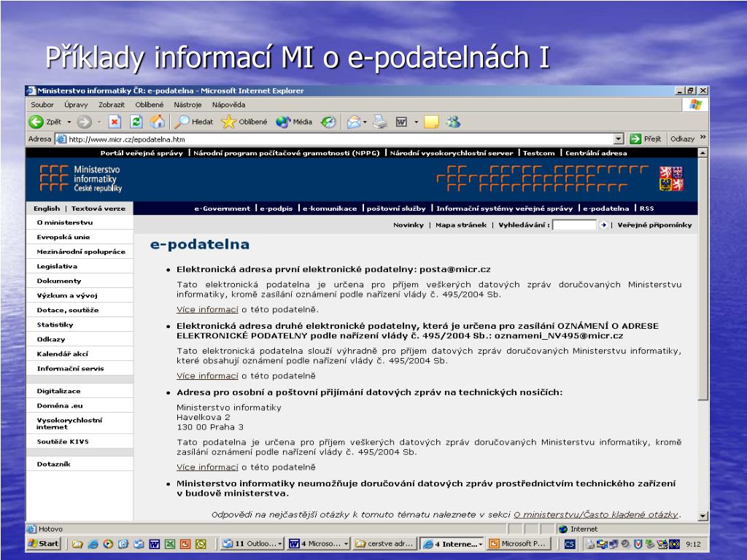Click the Vyhledávání search input box
The height and width of the screenshot is (560, 747).
(574, 225)
